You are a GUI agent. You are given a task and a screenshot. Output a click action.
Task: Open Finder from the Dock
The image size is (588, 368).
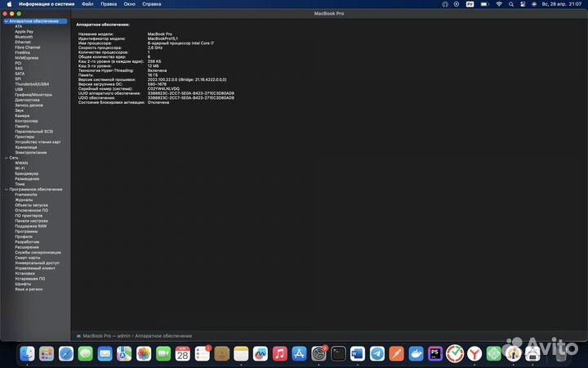(x=27, y=353)
